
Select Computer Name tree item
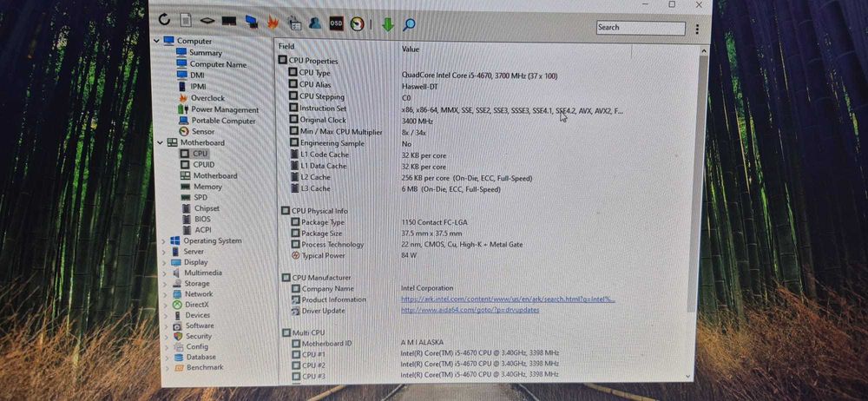218,64
